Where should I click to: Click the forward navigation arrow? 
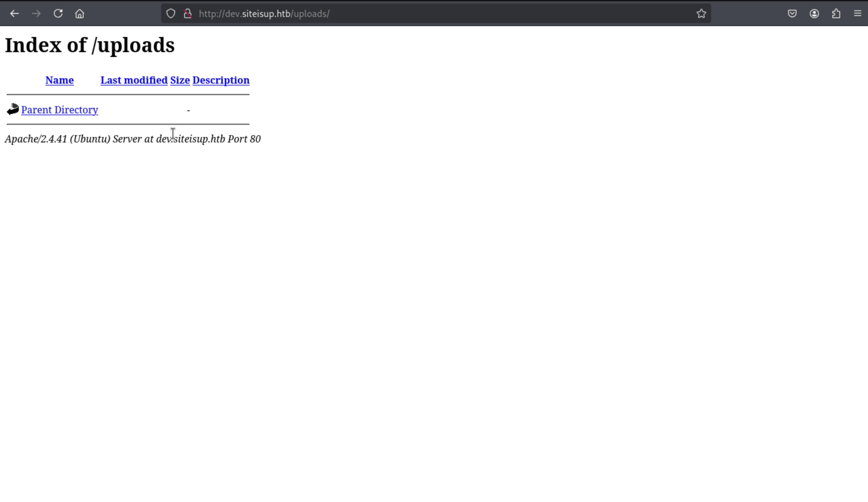(36, 14)
